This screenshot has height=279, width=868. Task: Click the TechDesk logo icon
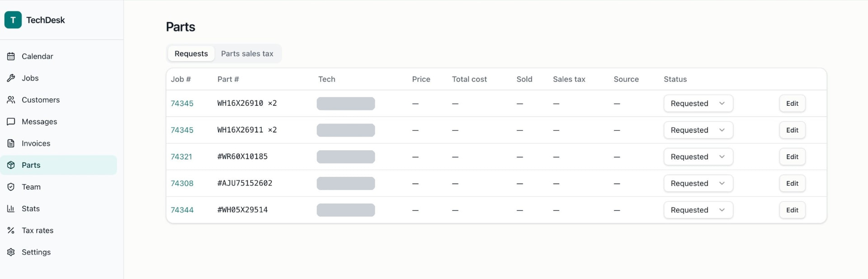pos(13,20)
